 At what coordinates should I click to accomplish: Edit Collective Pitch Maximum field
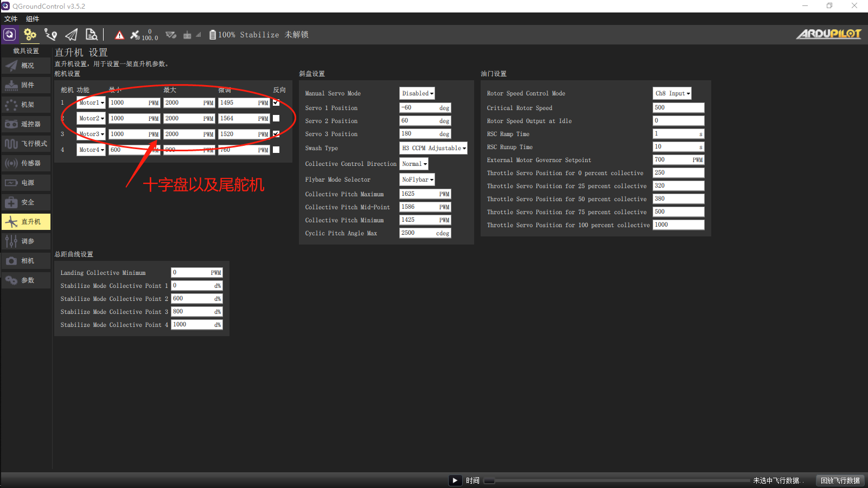(425, 194)
